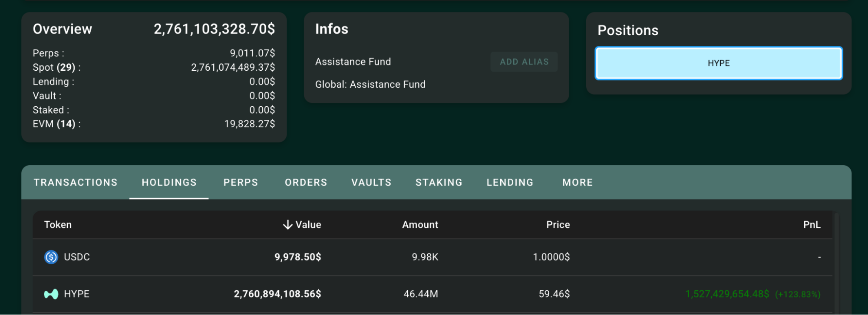The image size is (868, 315).
Task: Open the Lending tab
Action: (510, 183)
